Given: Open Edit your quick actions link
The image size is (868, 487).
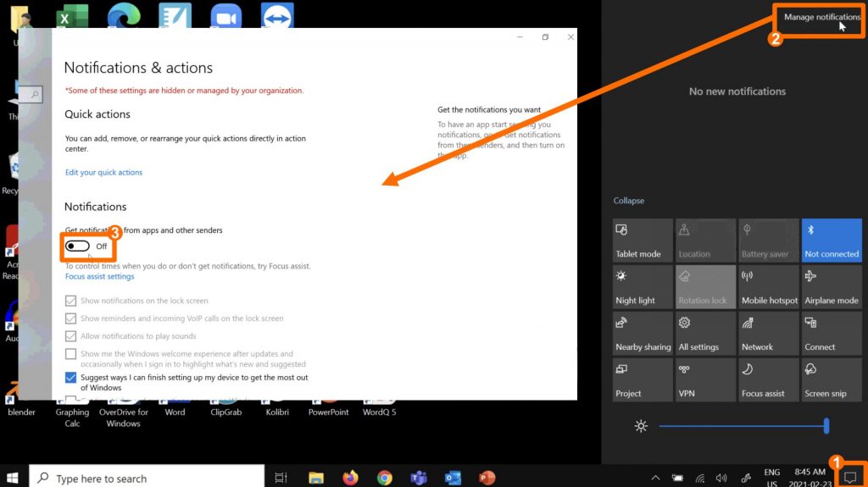Looking at the screenshot, I should (x=103, y=173).
